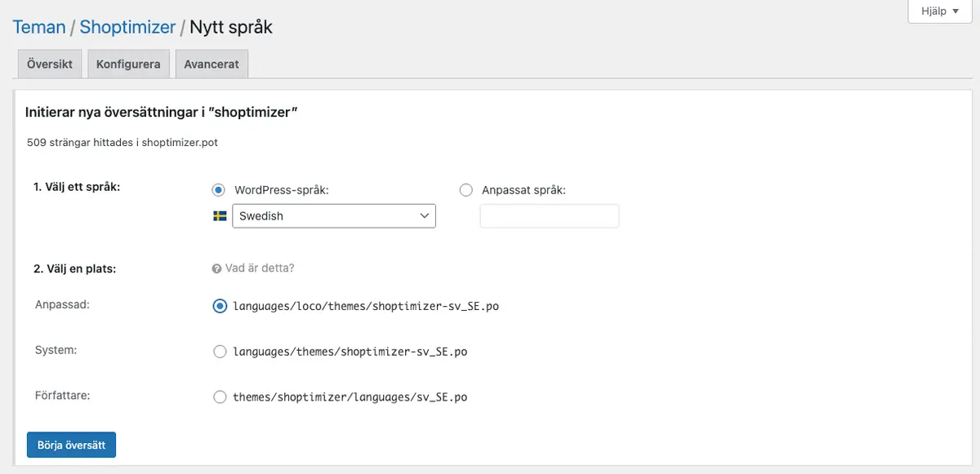Click inside the custom language input field

pyautogui.click(x=549, y=215)
